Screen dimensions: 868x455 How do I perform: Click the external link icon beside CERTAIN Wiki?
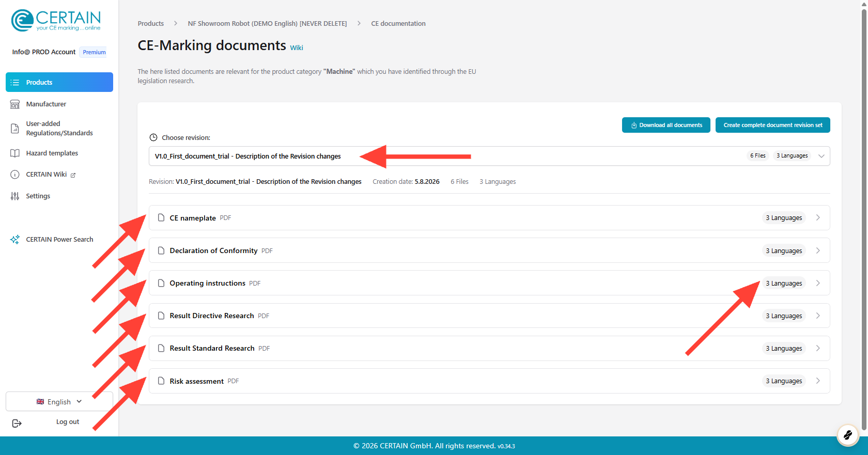[73, 175]
